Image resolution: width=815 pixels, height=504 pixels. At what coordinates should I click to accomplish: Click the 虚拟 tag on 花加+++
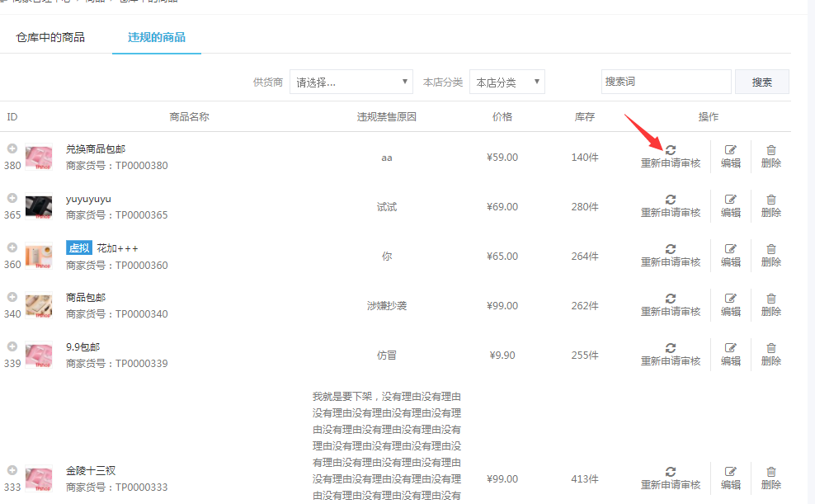(78, 248)
